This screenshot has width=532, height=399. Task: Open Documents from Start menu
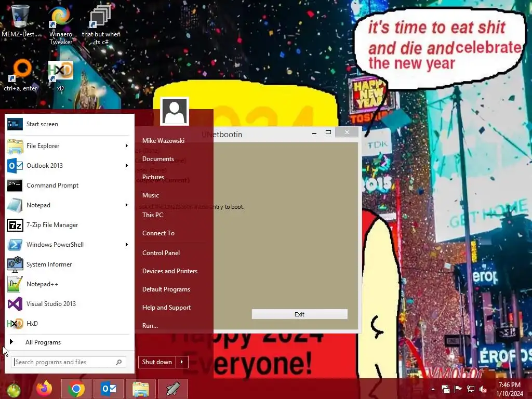(158, 159)
